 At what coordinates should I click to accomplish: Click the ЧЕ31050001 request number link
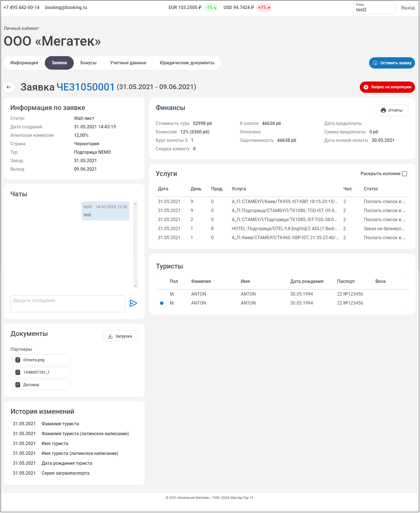tap(85, 87)
